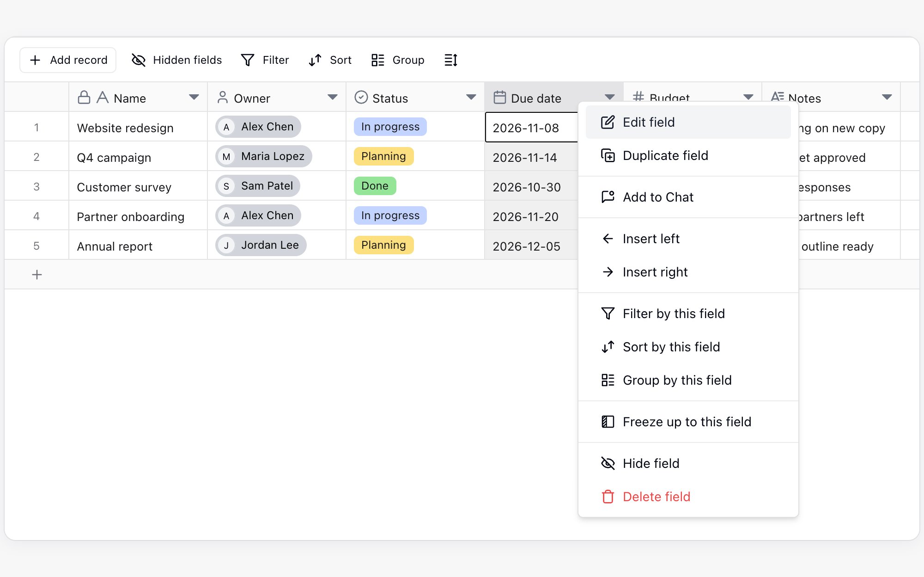Click the lock icon in Name header
This screenshot has height=577, width=924.
pos(84,97)
